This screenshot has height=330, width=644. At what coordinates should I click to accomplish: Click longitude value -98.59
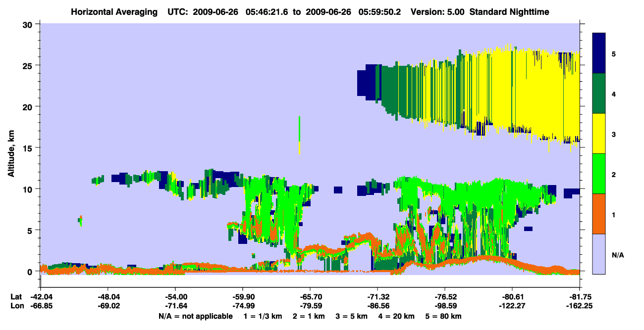click(445, 306)
